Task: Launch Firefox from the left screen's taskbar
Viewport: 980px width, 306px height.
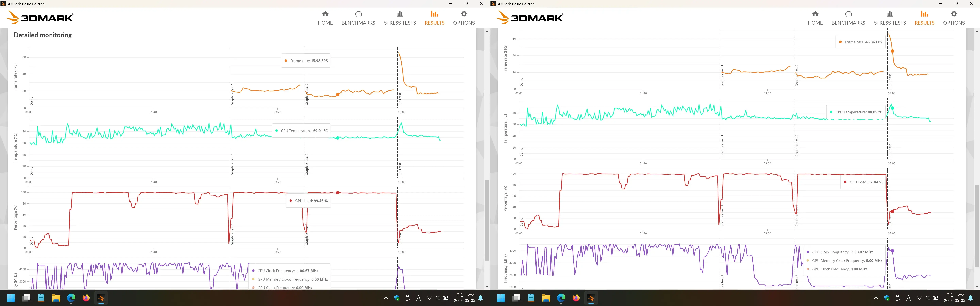Action: pyautogui.click(x=86, y=298)
